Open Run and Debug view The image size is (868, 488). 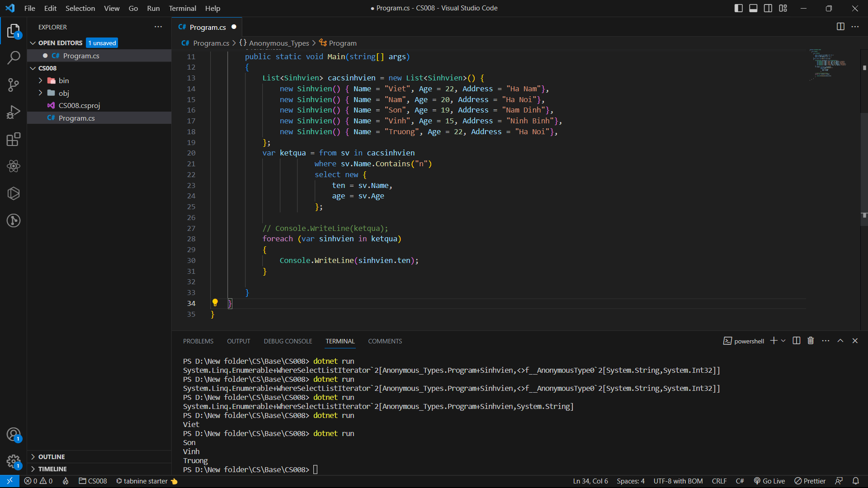[14, 112]
